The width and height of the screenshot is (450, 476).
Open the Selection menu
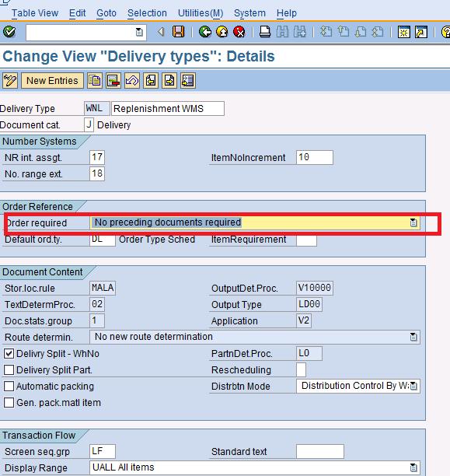pyautogui.click(x=147, y=13)
